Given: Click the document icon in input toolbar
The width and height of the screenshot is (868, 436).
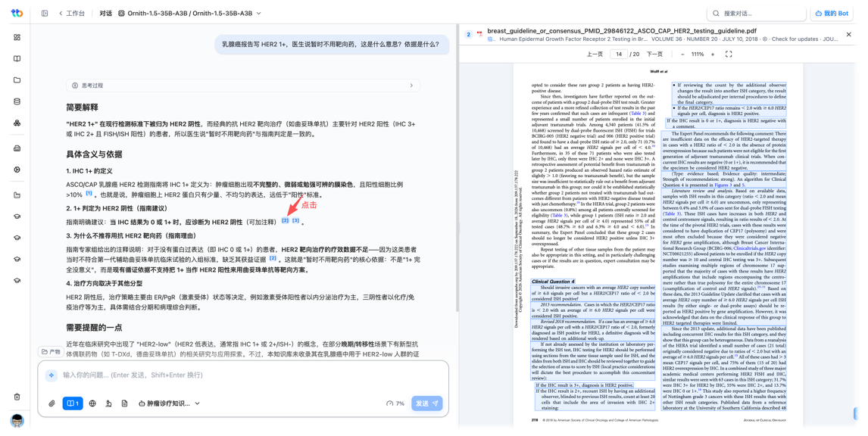Looking at the screenshot, I should pos(124,403).
